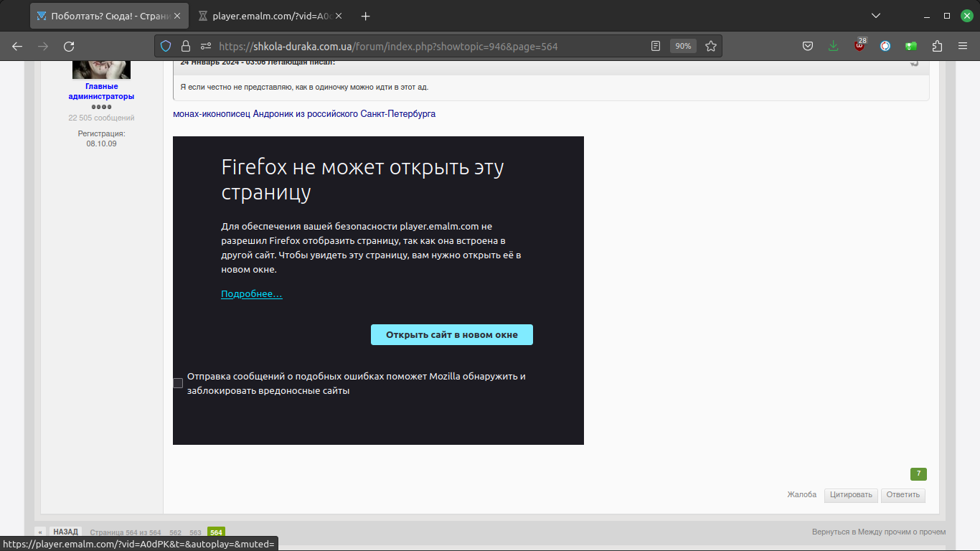Click Открыть сайт в новом окне button
This screenshot has width=980, height=551.
tap(452, 334)
